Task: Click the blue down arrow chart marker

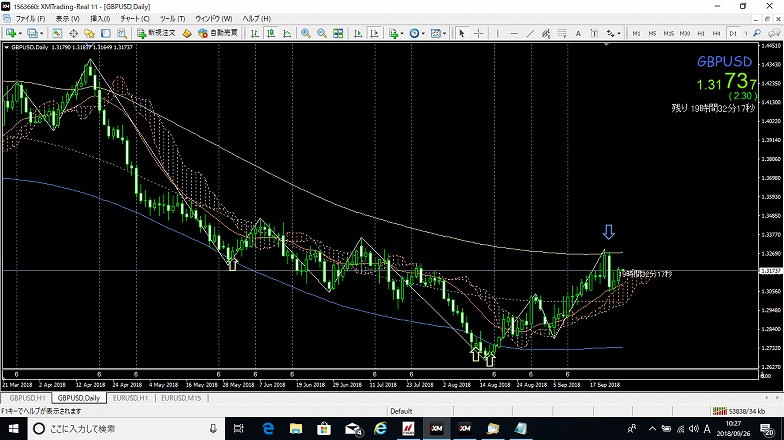Action: 608,233
